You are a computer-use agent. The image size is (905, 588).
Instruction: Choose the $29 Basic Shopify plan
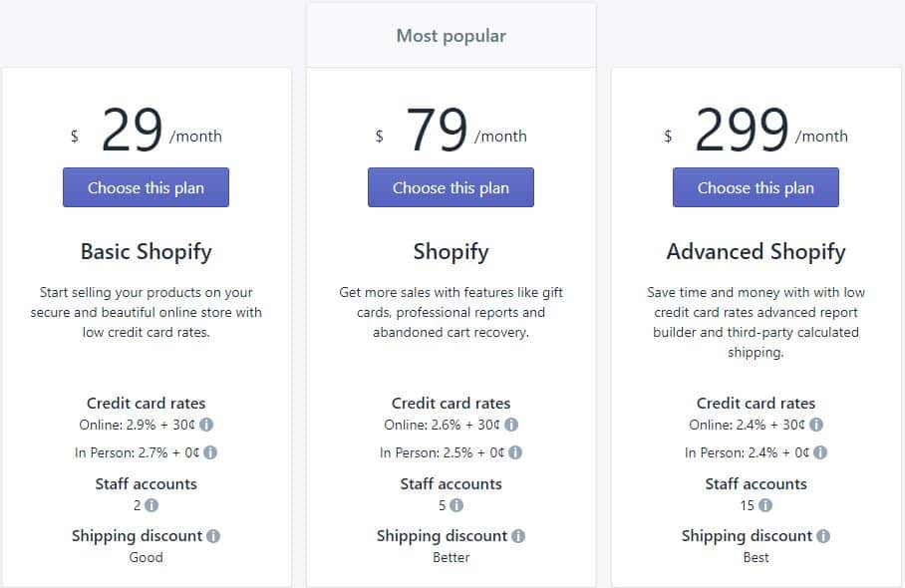pyautogui.click(x=147, y=187)
